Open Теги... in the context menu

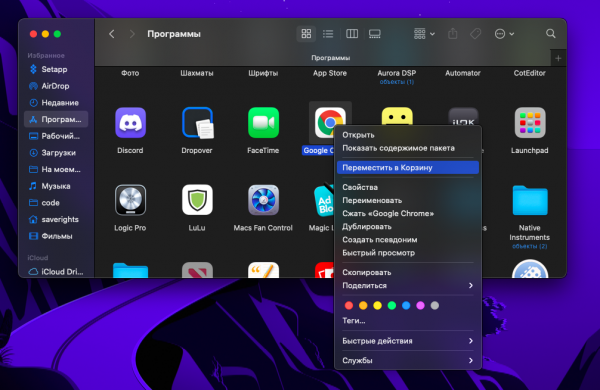point(408,321)
